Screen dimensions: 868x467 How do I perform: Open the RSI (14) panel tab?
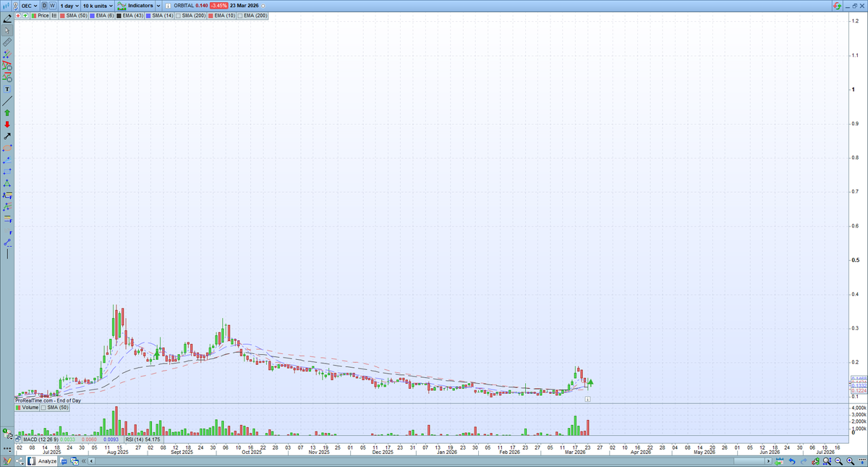point(143,439)
